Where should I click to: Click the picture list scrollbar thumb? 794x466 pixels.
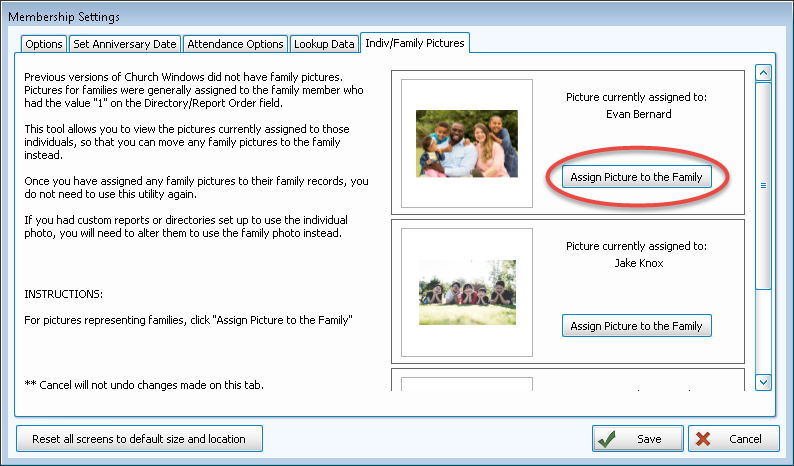tap(763, 185)
